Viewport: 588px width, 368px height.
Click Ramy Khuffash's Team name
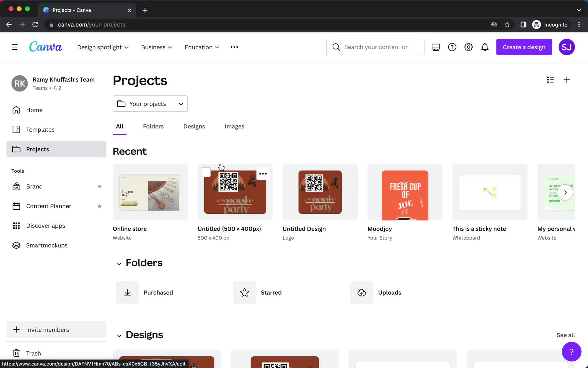click(x=64, y=79)
